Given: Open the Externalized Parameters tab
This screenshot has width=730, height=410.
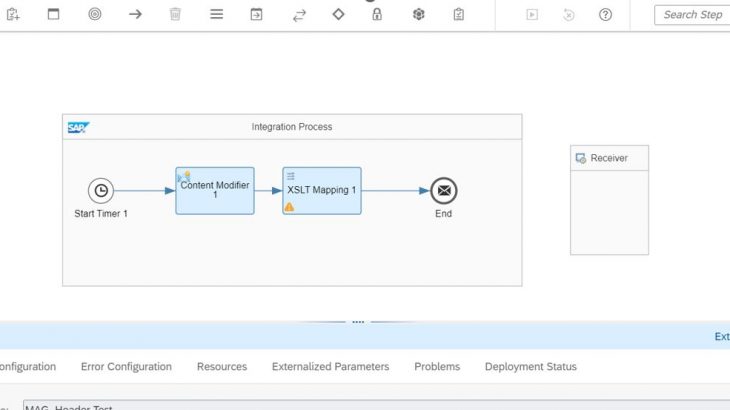Looking at the screenshot, I should 330,367.
